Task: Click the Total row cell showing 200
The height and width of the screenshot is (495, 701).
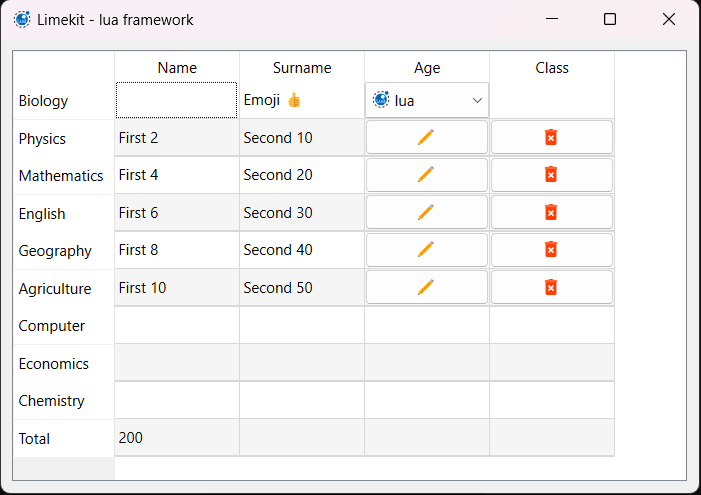Action: (x=177, y=438)
